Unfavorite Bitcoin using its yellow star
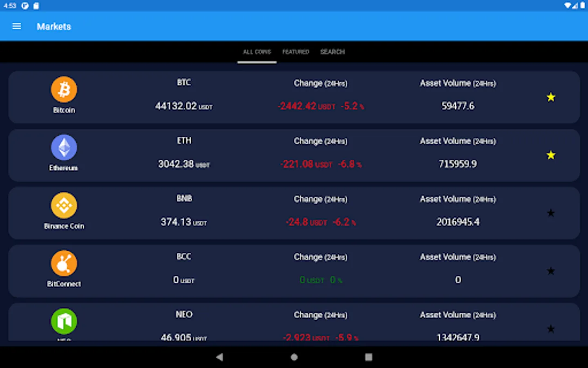 pos(551,97)
